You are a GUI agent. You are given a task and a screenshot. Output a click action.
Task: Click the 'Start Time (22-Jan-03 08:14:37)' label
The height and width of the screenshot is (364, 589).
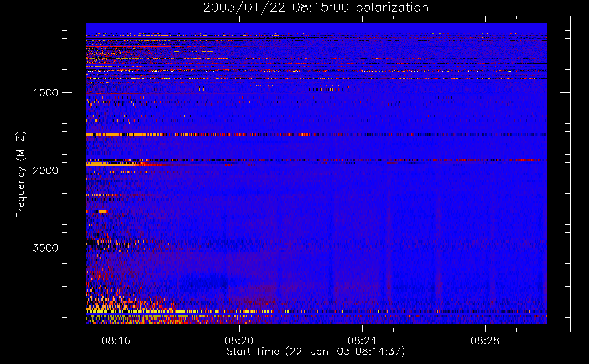[316, 352]
